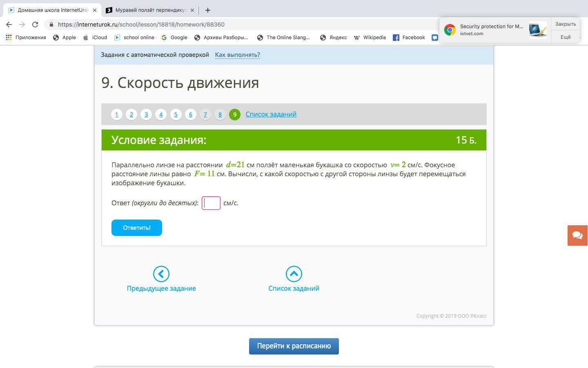Go to task number 8

(220, 114)
